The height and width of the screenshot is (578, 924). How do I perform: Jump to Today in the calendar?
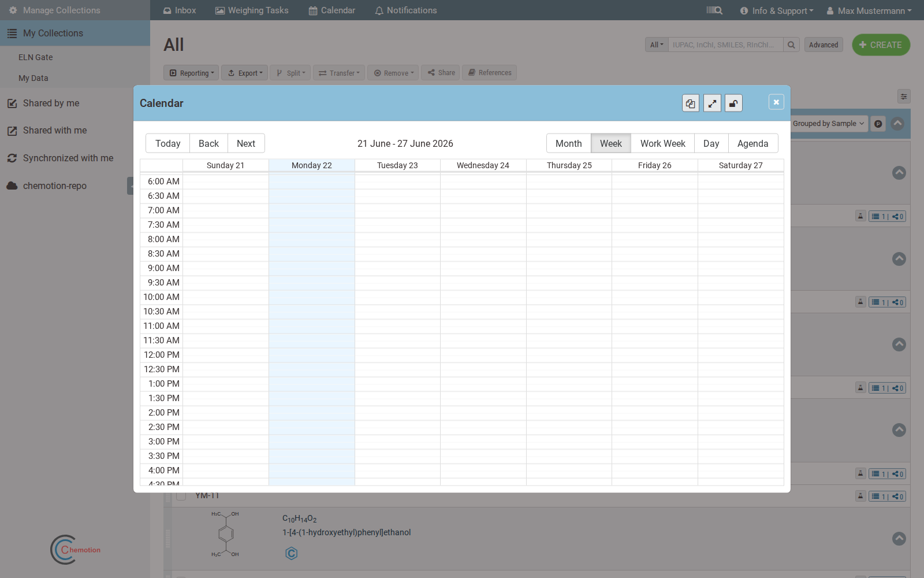[x=168, y=143]
